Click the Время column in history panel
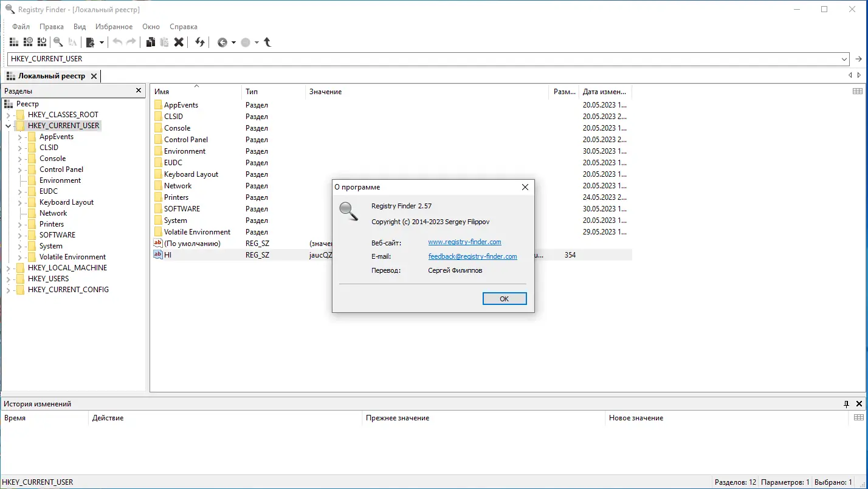The height and width of the screenshot is (489, 868). click(45, 418)
